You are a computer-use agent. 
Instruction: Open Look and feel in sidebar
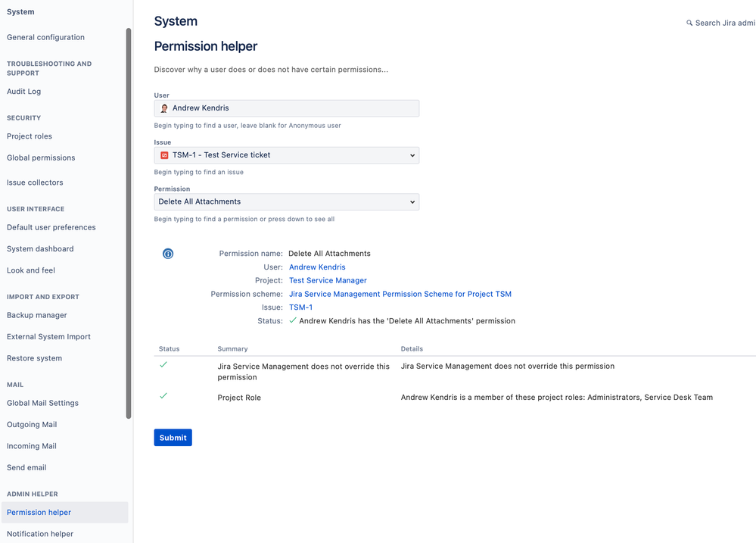[x=31, y=270]
